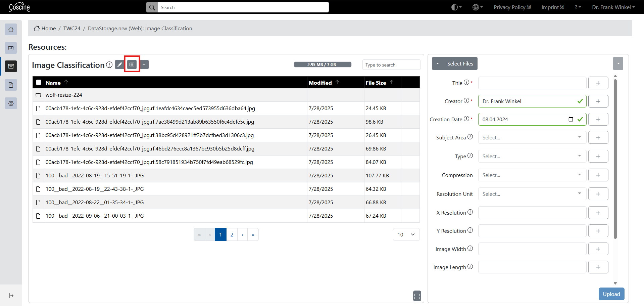Click the info icon next to Image Classification
This screenshot has height=306, width=644.
coord(109,65)
